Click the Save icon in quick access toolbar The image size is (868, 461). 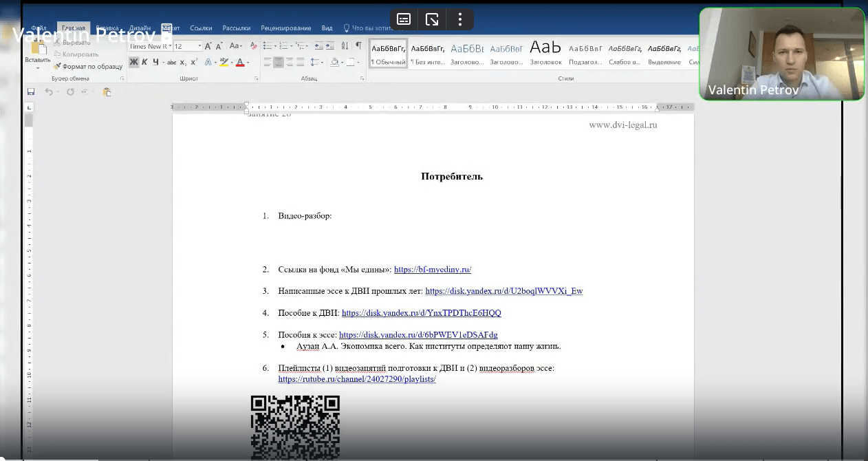coord(31,92)
